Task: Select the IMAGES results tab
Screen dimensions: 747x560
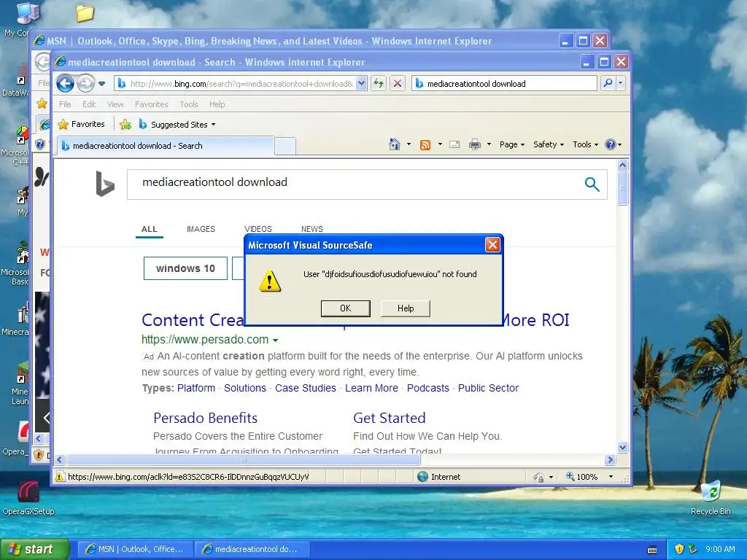Action: pos(201,229)
